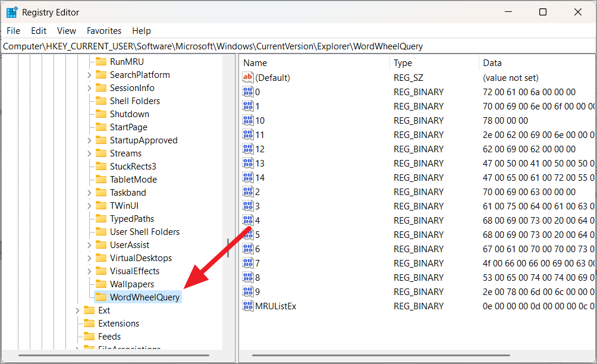
Task: Click the (Default) string value icon
Action: pos(248,78)
